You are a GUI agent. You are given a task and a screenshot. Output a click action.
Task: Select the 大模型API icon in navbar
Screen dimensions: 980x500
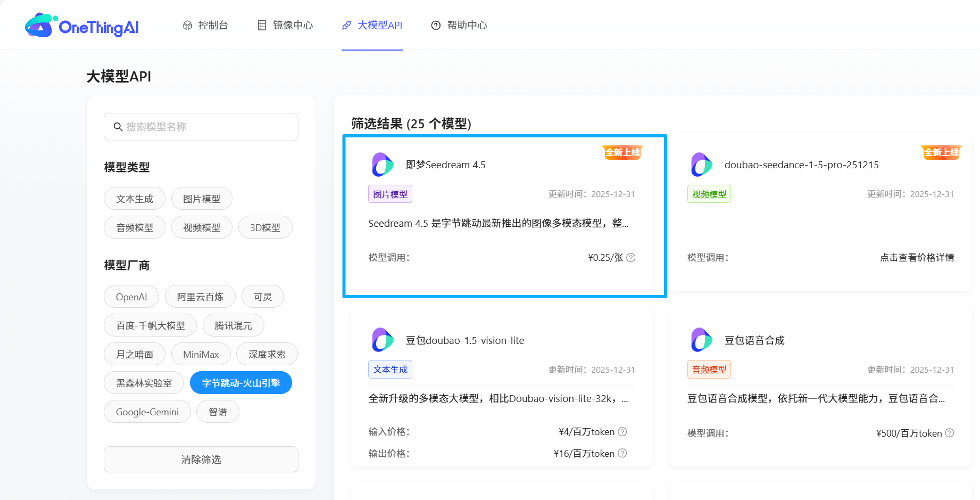coord(346,24)
